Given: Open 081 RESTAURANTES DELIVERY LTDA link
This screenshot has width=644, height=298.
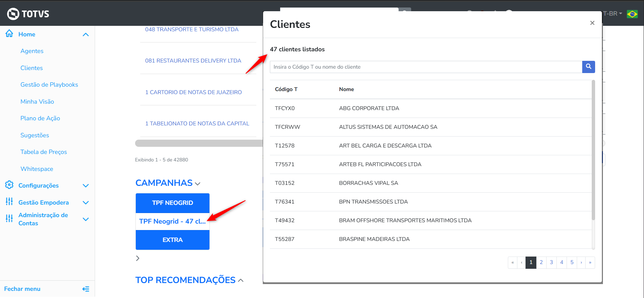Looking at the screenshot, I should 193,61.
